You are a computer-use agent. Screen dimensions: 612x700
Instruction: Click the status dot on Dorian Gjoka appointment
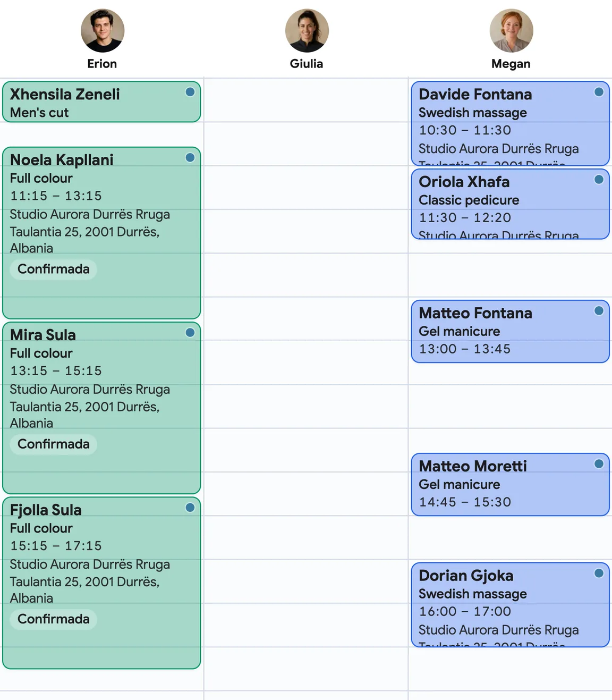pos(599,573)
